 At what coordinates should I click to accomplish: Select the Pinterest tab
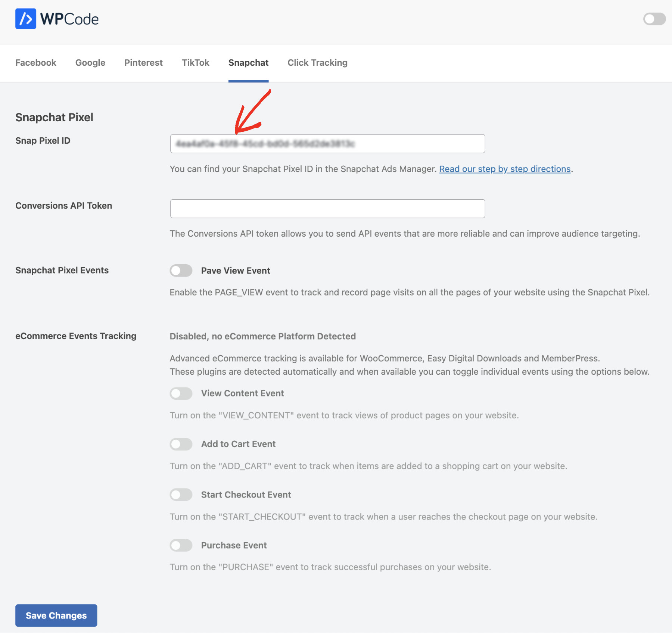(x=143, y=63)
